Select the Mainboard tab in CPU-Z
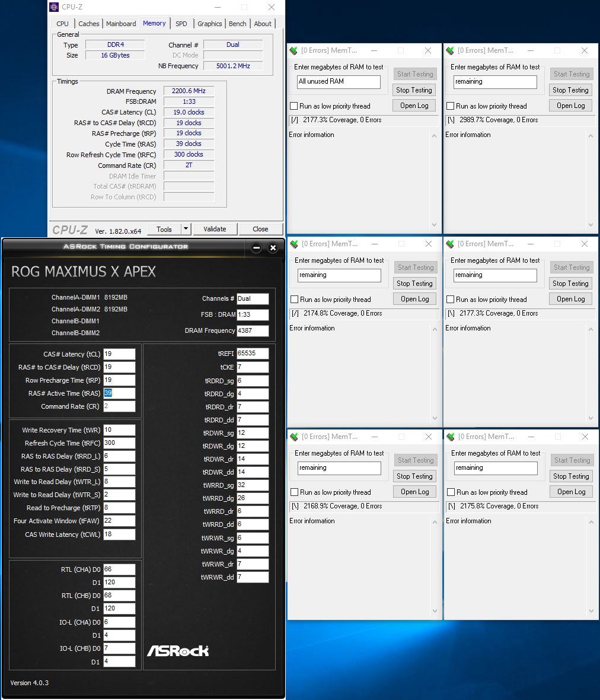The height and width of the screenshot is (700, 600). (121, 24)
